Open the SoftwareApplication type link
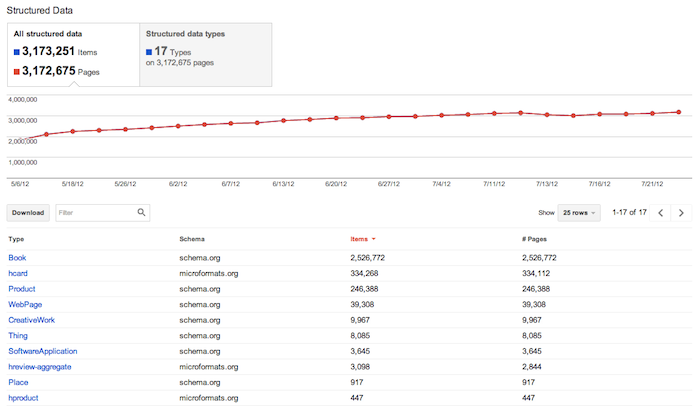Image resolution: width=700 pixels, height=406 pixels. click(x=42, y=351)
